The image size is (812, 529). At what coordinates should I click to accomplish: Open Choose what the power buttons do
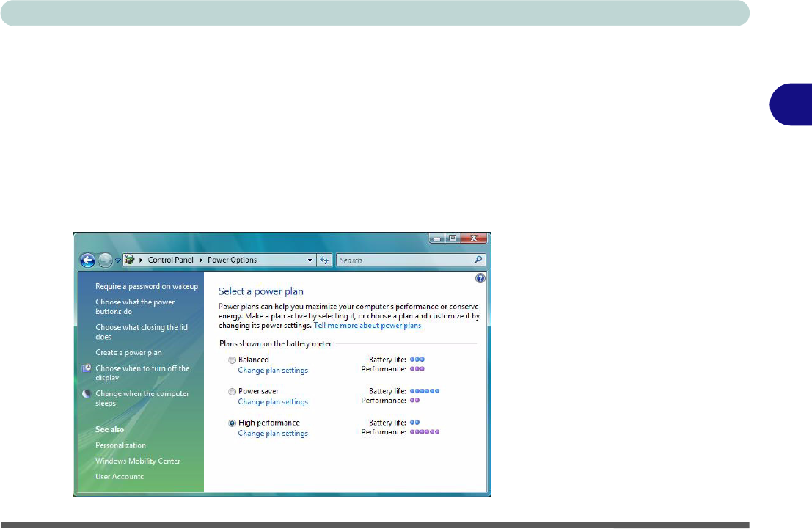click(x=135, y=307)
